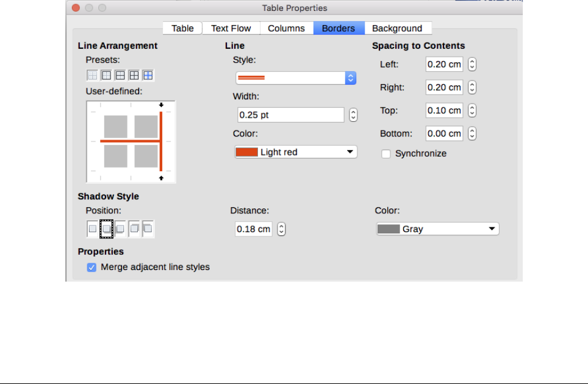Pick the bottom-right shadow position icon
The height and width of the screenshot is (384, 588).
[x=107, y=229]
